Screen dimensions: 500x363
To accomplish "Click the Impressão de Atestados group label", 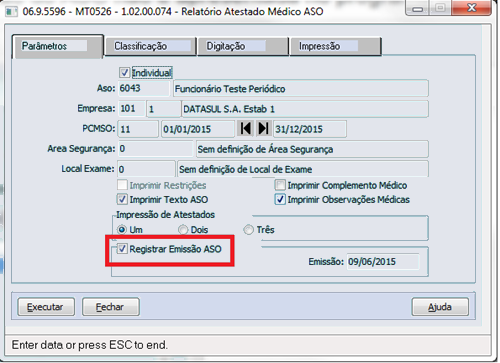I will [x=165, y=215].
